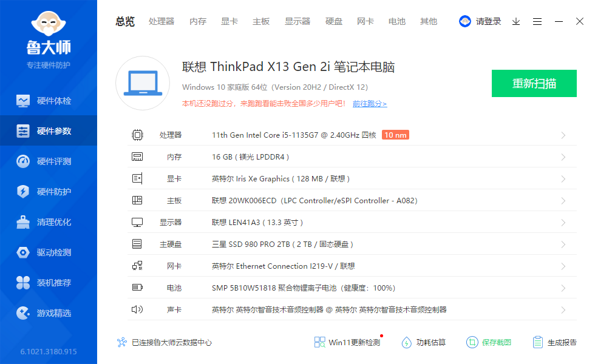Click the motherboard icon
The height and width of the screenshot is (364, 595).
(137, 200)
